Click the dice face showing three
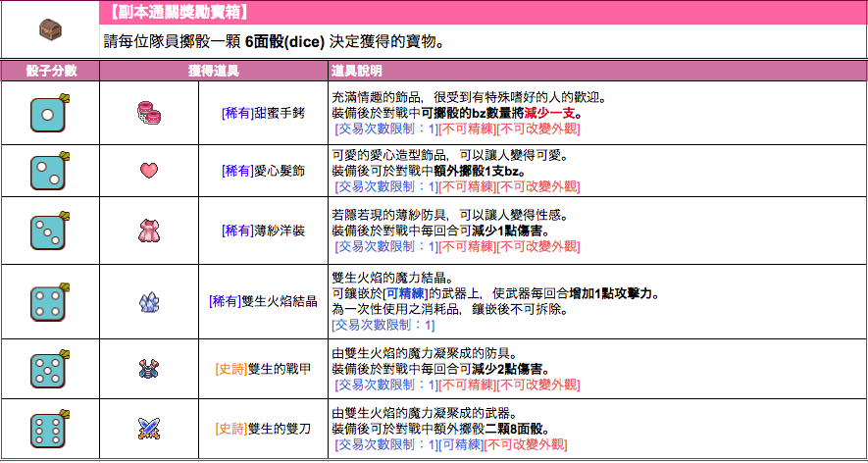 tap(50, 231)
